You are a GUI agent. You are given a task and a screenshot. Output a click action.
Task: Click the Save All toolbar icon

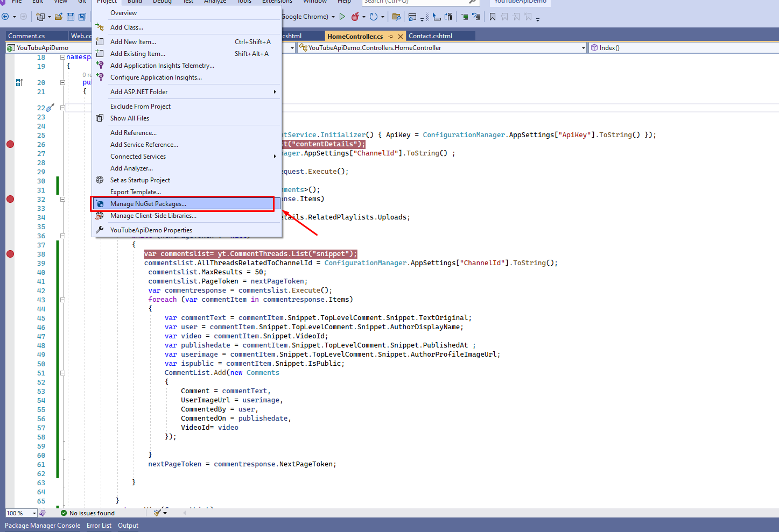(x=82, y=17)
